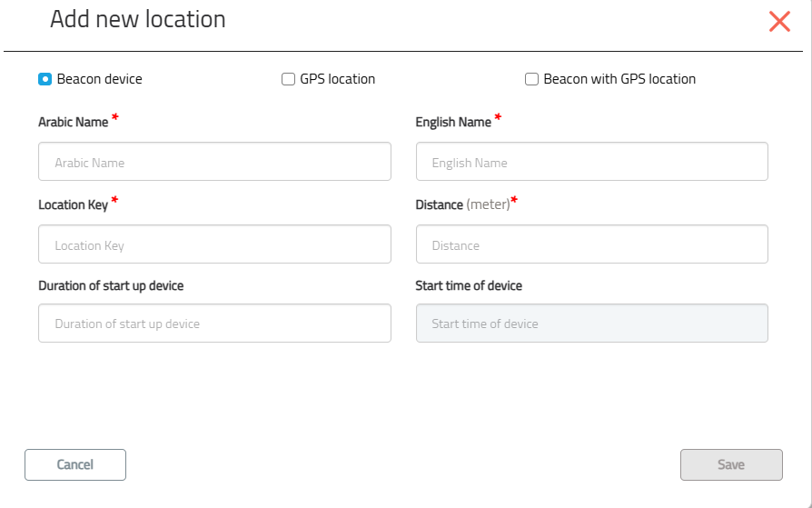Viewport: 812px width, 508px height.
Task: Close the Add new location dialog
Action: coord(779,22)
